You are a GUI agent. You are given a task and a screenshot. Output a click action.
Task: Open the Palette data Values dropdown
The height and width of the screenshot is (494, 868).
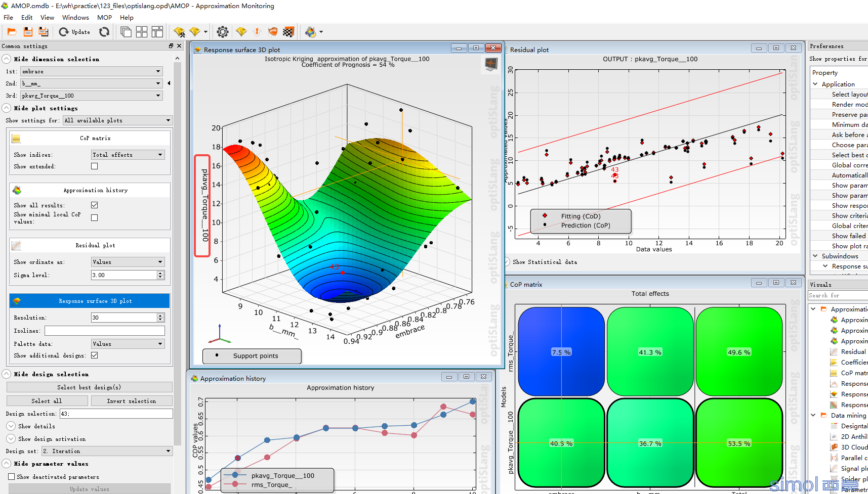point(128,344)
